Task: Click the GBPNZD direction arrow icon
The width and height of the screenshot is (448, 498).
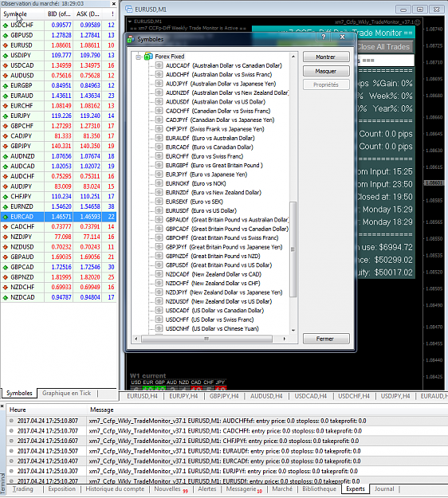Action: pos(6,277)
